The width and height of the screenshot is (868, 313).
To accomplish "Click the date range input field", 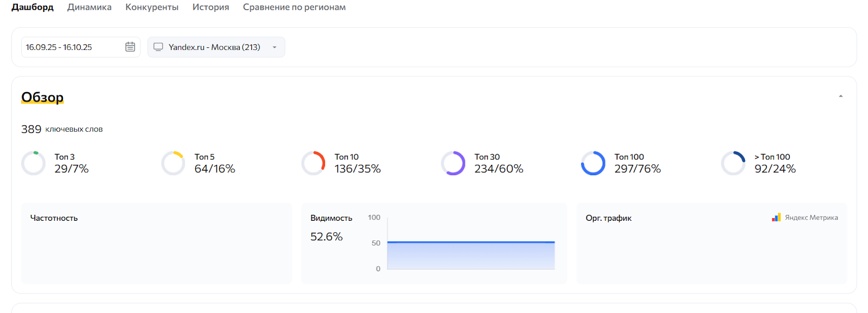I will [71, 47].
